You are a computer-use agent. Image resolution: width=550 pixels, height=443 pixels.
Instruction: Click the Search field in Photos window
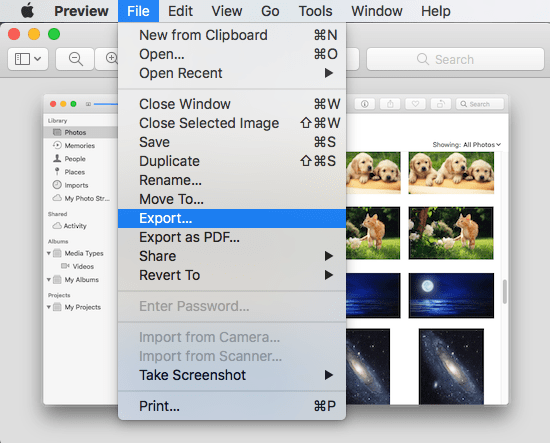pos(480,104)
